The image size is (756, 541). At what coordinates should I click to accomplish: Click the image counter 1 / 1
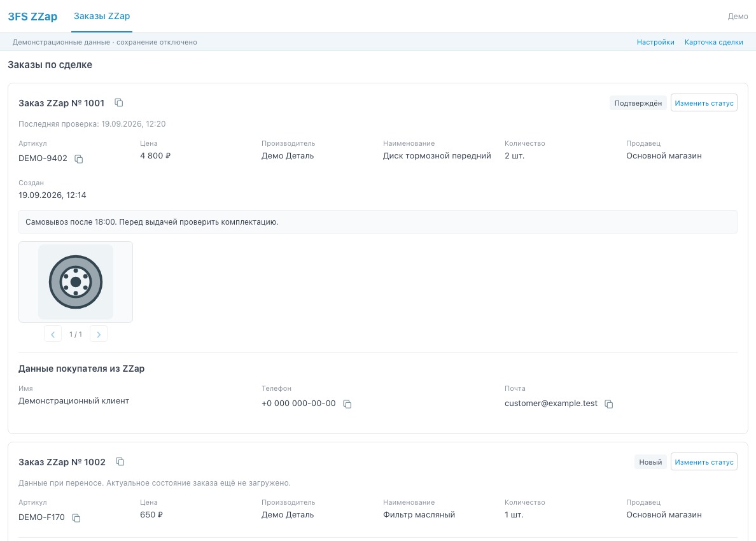pyautogui.click(x=76, y=334)
